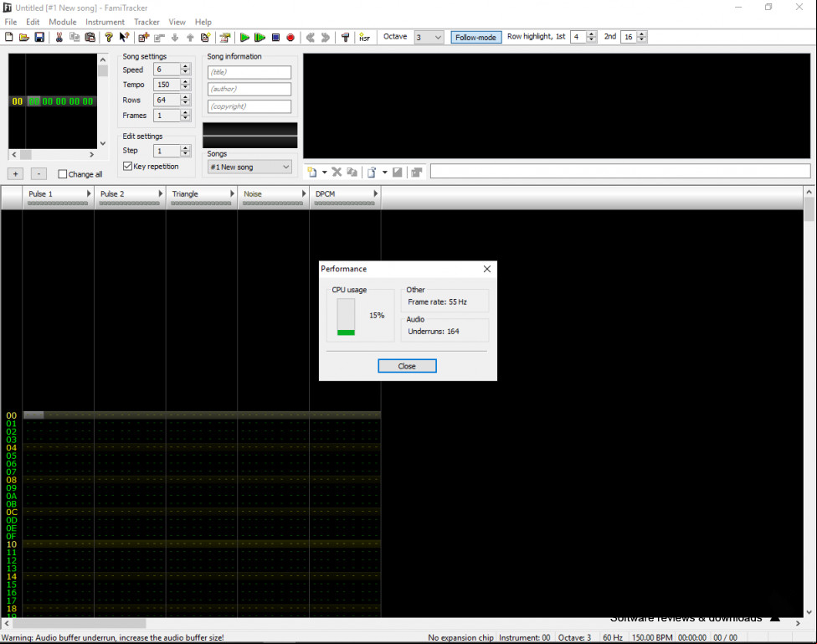The height and width of the screenshot is (644, 817).
Task: Open View menu
Action: [177, 22]
